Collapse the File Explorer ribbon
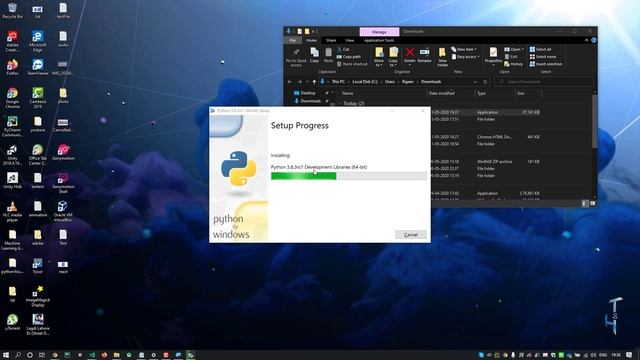This screenshot has width=640, height=360. coord(587,40)
